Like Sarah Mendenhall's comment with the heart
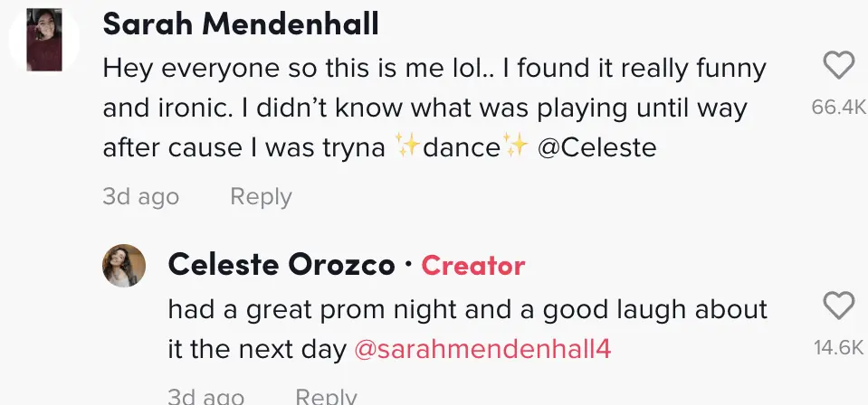This screenshot has height=405, width=868. (x=839, y=65)
